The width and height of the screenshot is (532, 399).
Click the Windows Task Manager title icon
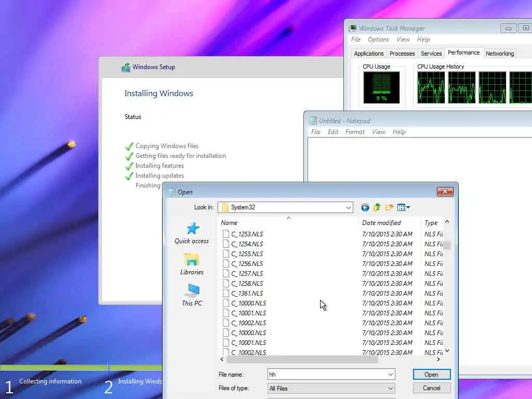click(x=353, y=28)
